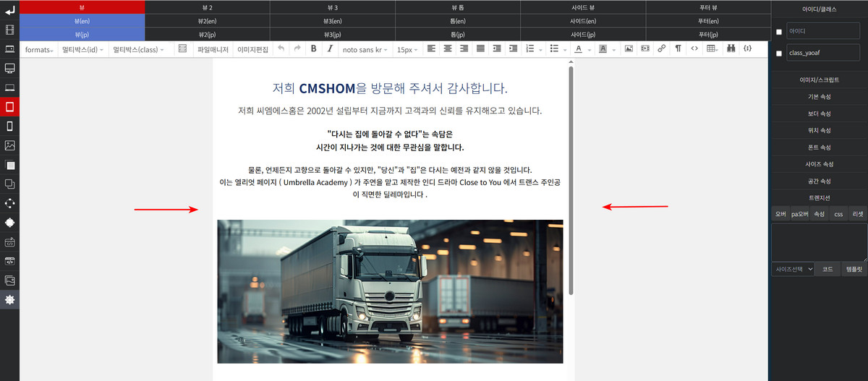Click the 템플릿 button in the right panel
Screen dimensions: 868x381
pyautogui.click(x=856, y=269)
